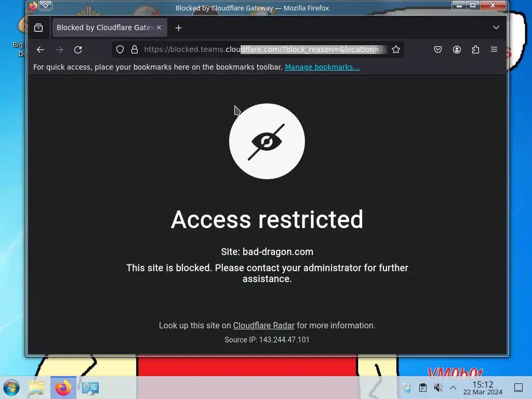Bookmark this page with the star

pos(395,49)
